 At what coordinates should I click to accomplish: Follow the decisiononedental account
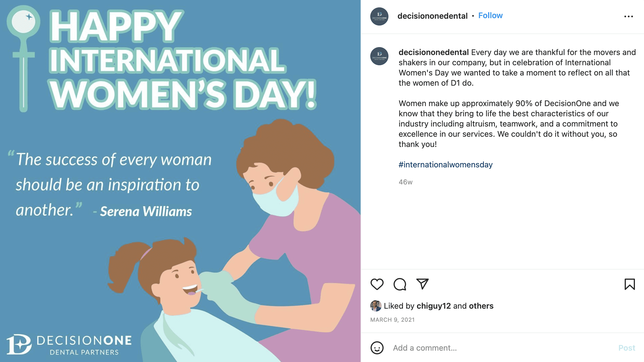pos(490,16)
